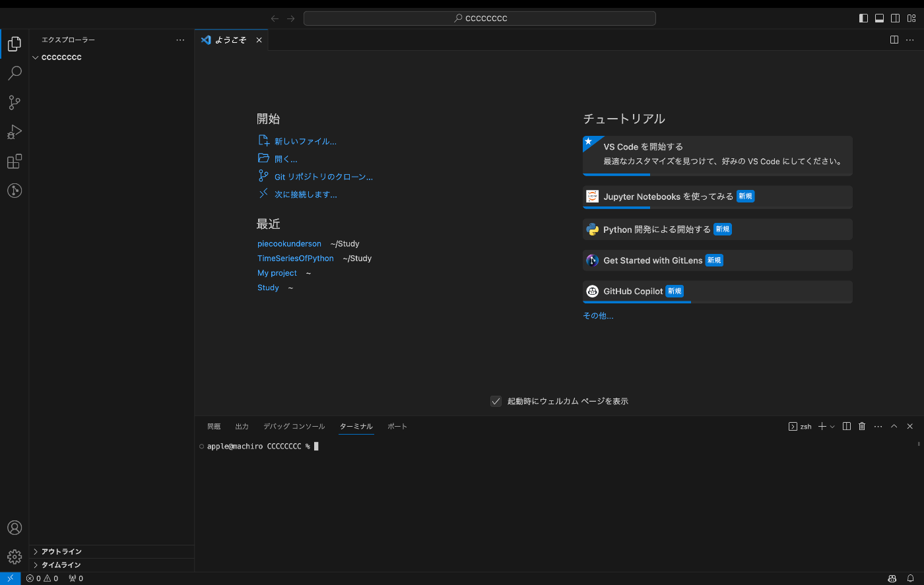
Task: Switch to the 出力 panel tab
Action: tap(242, 427)
